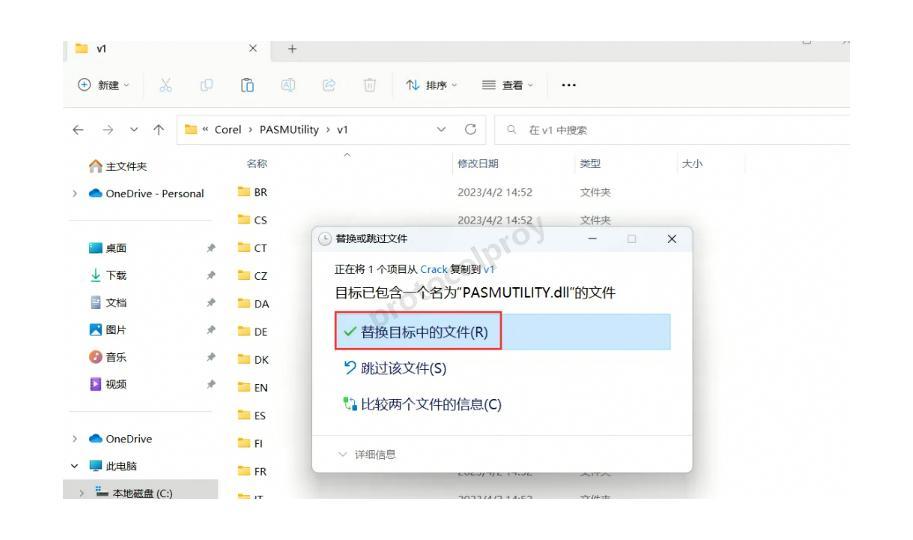Open the View (查看) dropdown
The width and height of the screenshot is (913, 540).
(x=507, y=85)
